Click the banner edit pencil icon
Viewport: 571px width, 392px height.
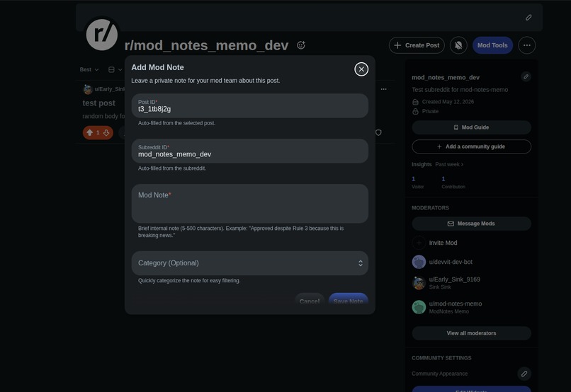(x=528, y=18)
